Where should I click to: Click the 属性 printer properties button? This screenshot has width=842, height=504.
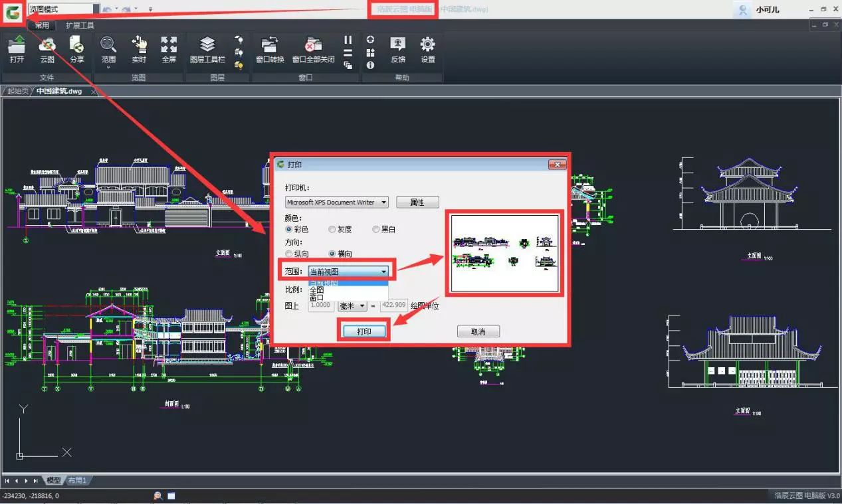pos(417,202)
